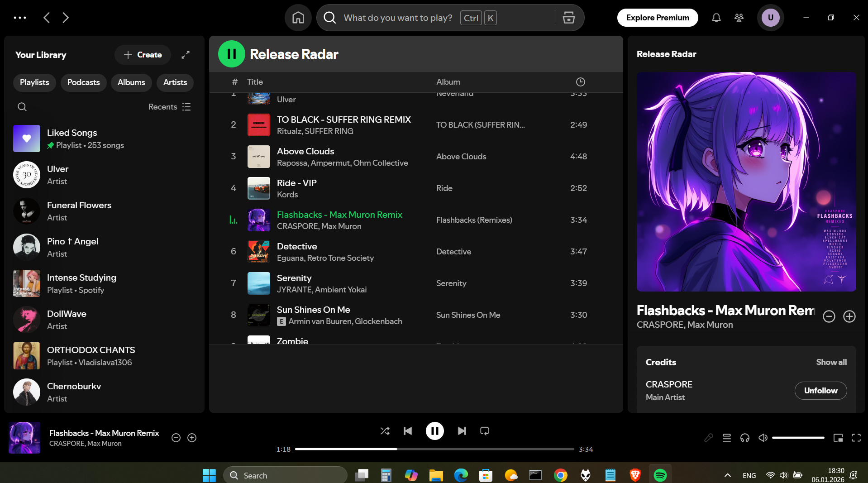
Task: Select TO BLACK - SUFFER RING REMIX track
Action: (416, 125)
